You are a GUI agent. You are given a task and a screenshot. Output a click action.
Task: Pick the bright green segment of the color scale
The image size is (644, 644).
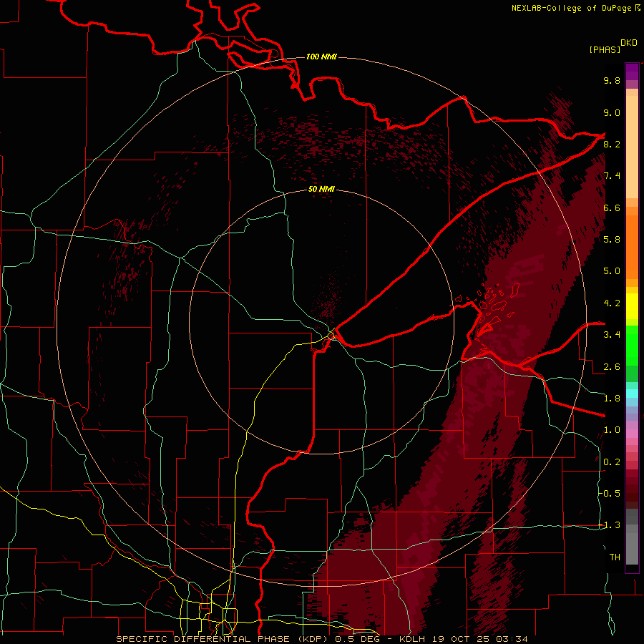[632, 345]
